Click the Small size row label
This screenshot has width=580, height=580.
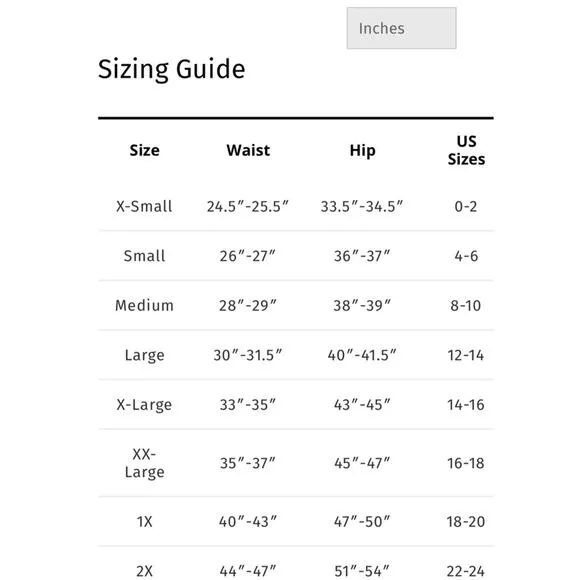click(x=144, y=256)
